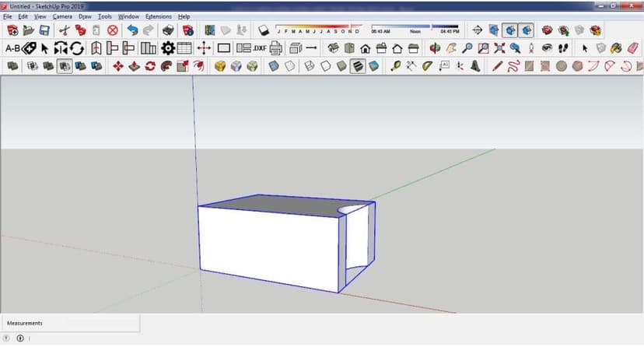Redo the last undone action
The image size is (644, 347).
(x=149, y=30)
